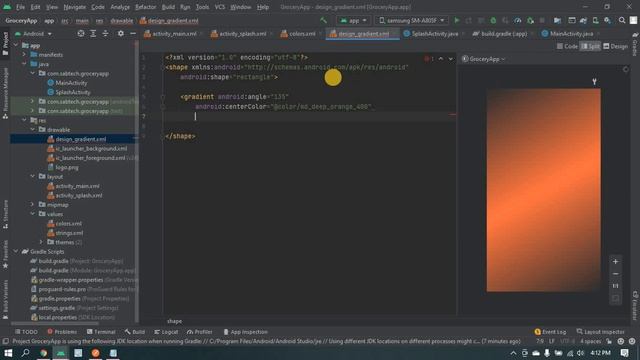The image size is (640, 360).
Task: Hide the project panel with the minus icon
Action: [133, 33]
